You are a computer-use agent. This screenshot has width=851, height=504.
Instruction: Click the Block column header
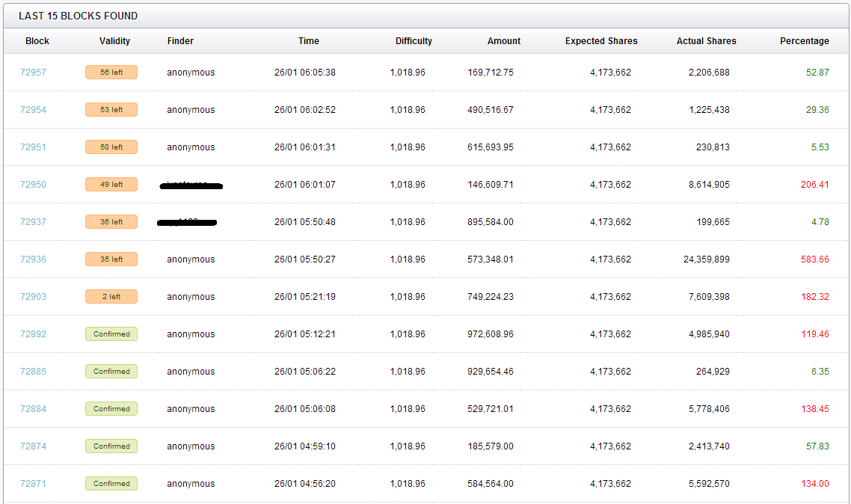point(37,41)
